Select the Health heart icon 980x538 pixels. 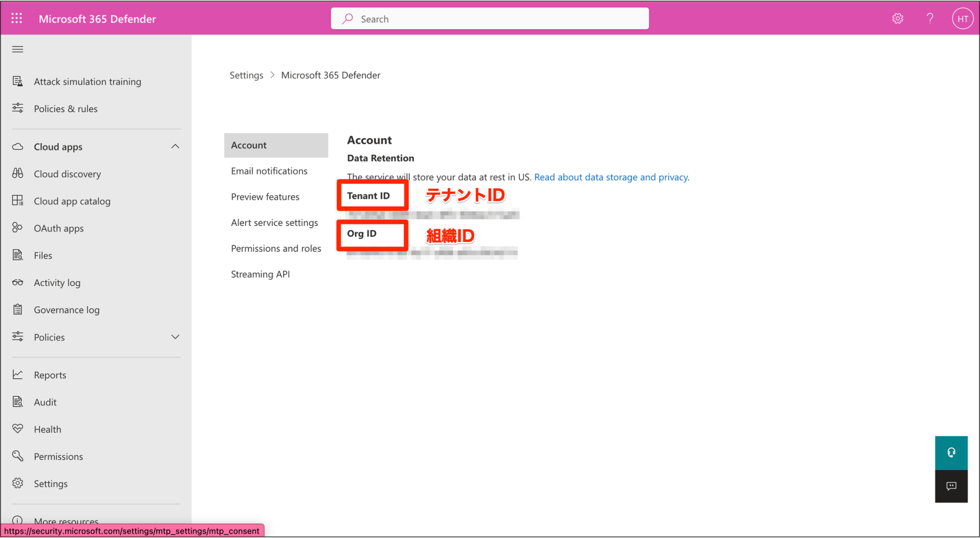click(x=17, y=429)
